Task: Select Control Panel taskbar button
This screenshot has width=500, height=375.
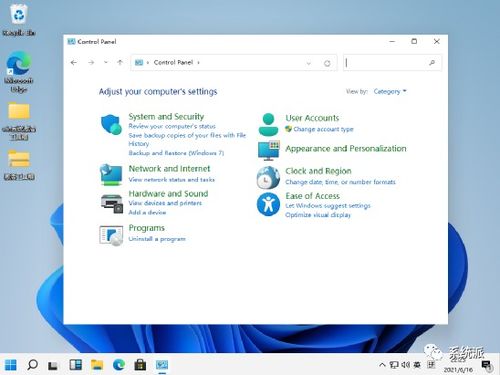Action: 162,365
